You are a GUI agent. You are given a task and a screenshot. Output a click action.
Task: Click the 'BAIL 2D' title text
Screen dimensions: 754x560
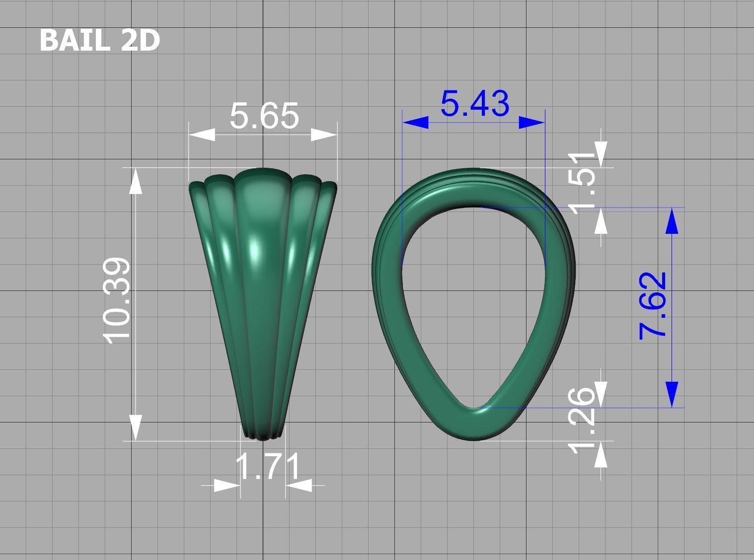(99, 40)
